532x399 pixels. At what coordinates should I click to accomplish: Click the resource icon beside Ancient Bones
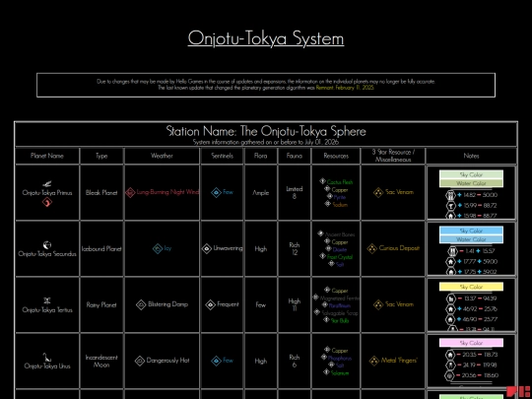point(320,233)
